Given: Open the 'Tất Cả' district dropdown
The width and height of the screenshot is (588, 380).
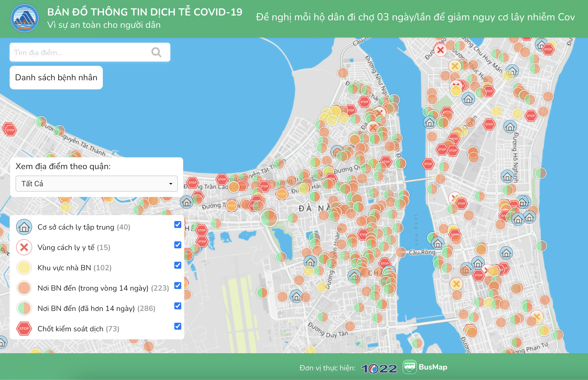Looking at the screenshot, I should [x=97, y=184].
